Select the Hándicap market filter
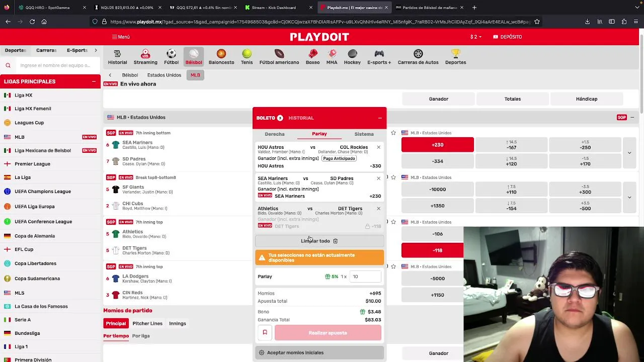644x362 pixels. point(587,99)
